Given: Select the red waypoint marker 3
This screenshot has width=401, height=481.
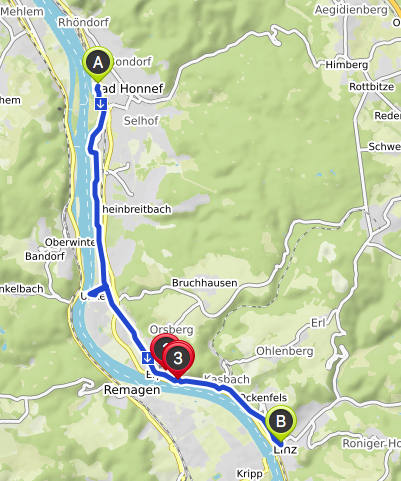Looking at the screenshot, I should click(178, 359).
